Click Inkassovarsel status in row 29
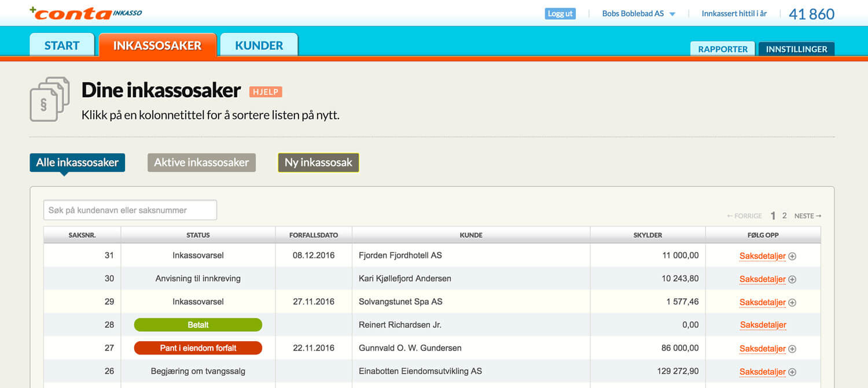The width and height of the screenshot is (868, 388). [198, 301]
